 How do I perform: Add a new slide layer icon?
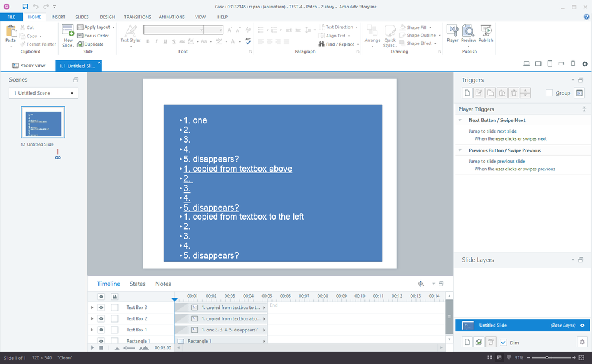point(467,342)
